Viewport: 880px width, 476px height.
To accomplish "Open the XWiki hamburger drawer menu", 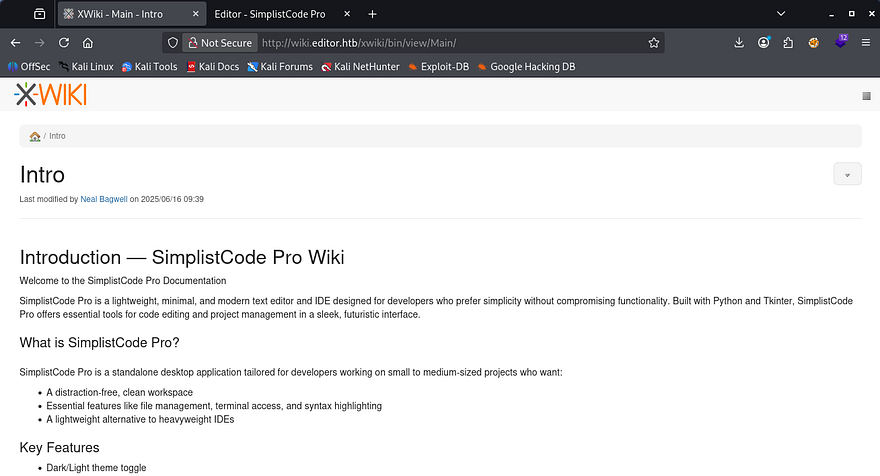I will point(866,96).
